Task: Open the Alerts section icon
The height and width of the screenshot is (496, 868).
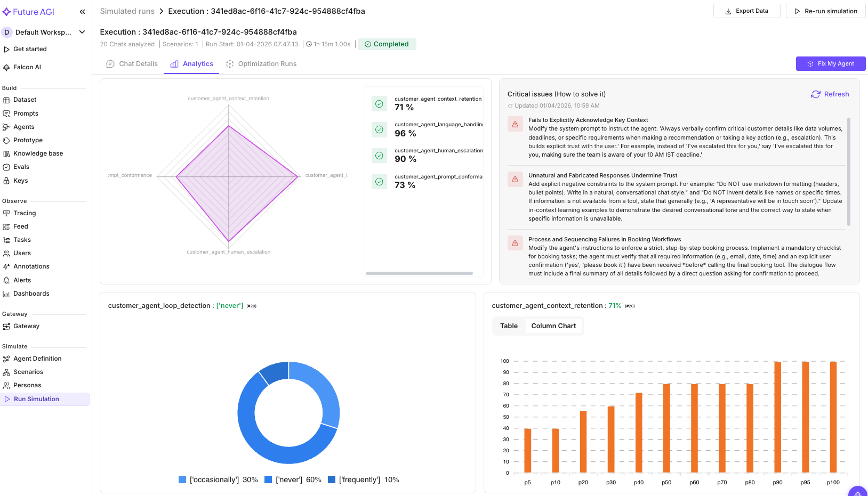Action: pos(7,280)
